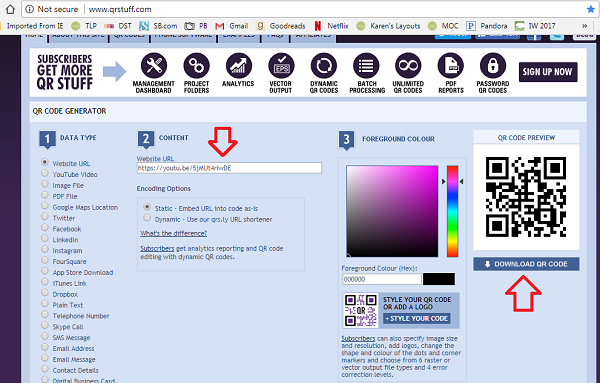Click the Website URL input field
600x383 pixels.
[229, 168]
